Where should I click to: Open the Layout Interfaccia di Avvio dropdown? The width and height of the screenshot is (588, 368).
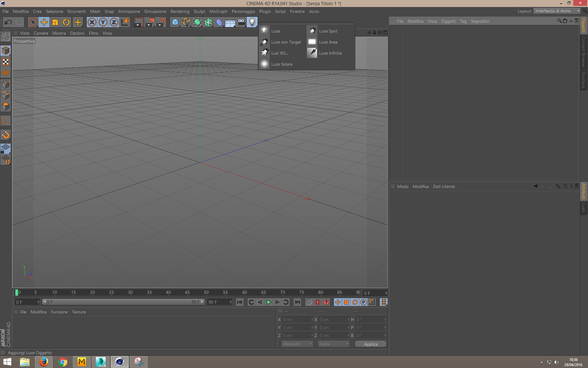point(557,11)
